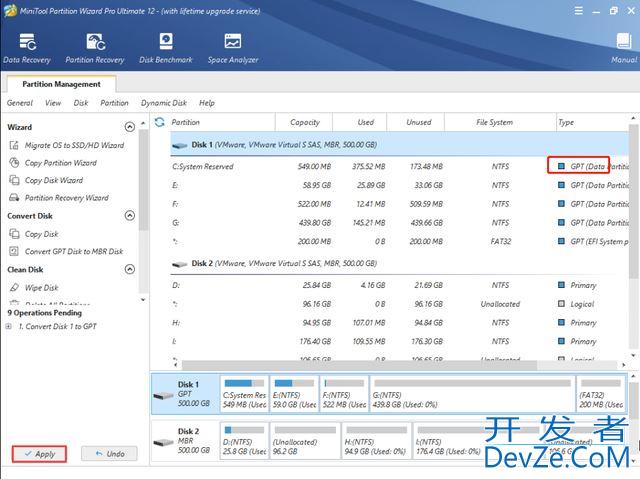
Task: Refresh the partition list
Action: click(160, 122)
